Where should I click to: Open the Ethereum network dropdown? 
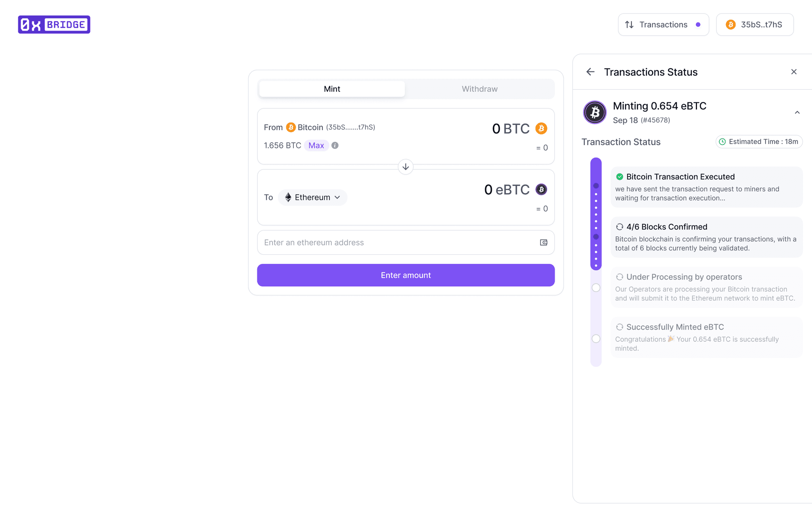(312, 197)
